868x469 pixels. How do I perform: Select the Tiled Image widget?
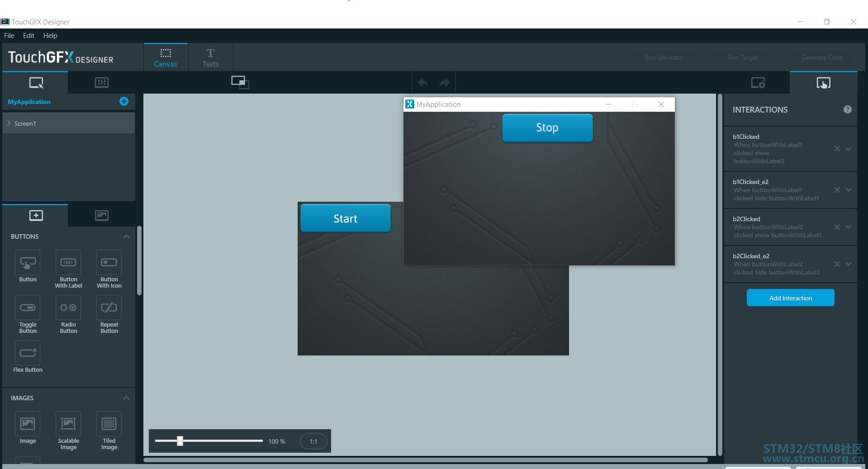coord(109,431)
